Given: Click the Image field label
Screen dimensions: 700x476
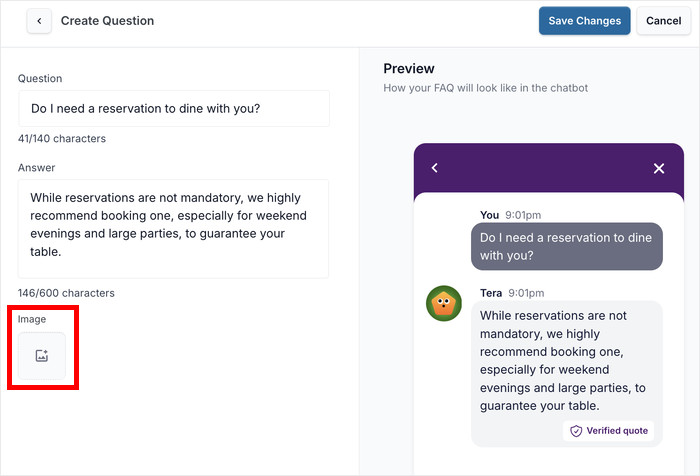Looking at the screenshot, I should click(32, 319).
